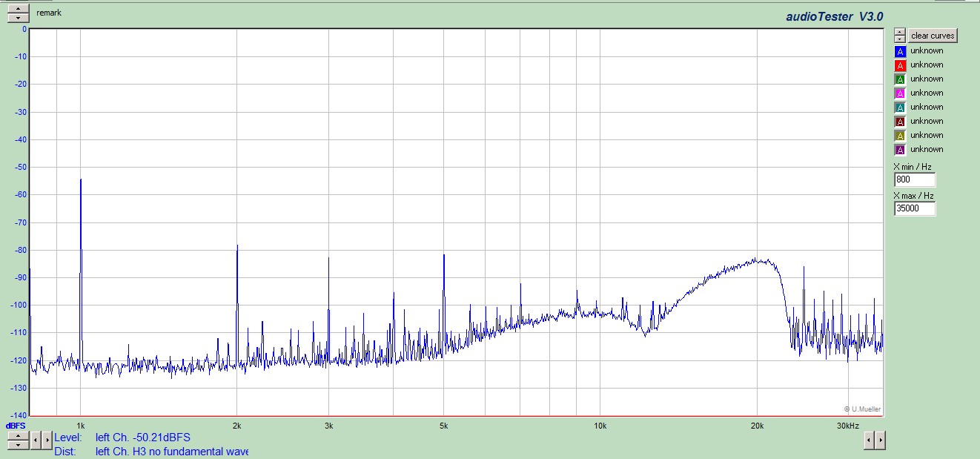The image size is (980, 459).
Task: Click the 5k label on the frequency axis
Action: click(x=444, y=426)
